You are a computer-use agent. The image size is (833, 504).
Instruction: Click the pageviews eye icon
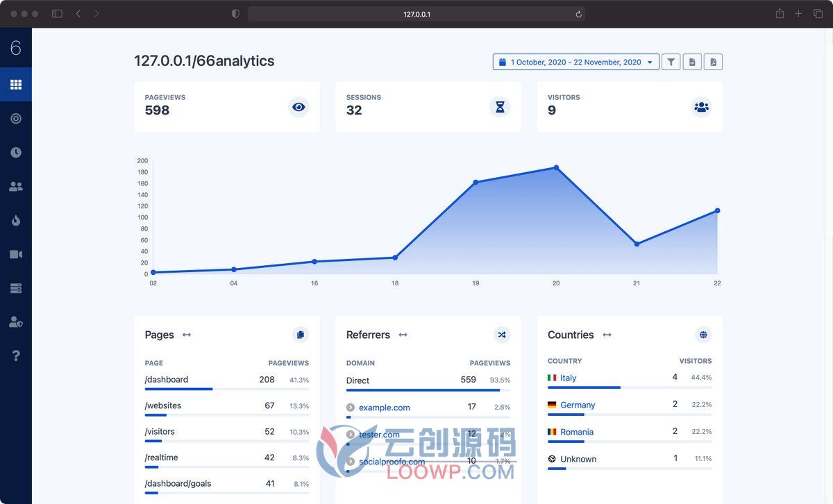point(298,107)
